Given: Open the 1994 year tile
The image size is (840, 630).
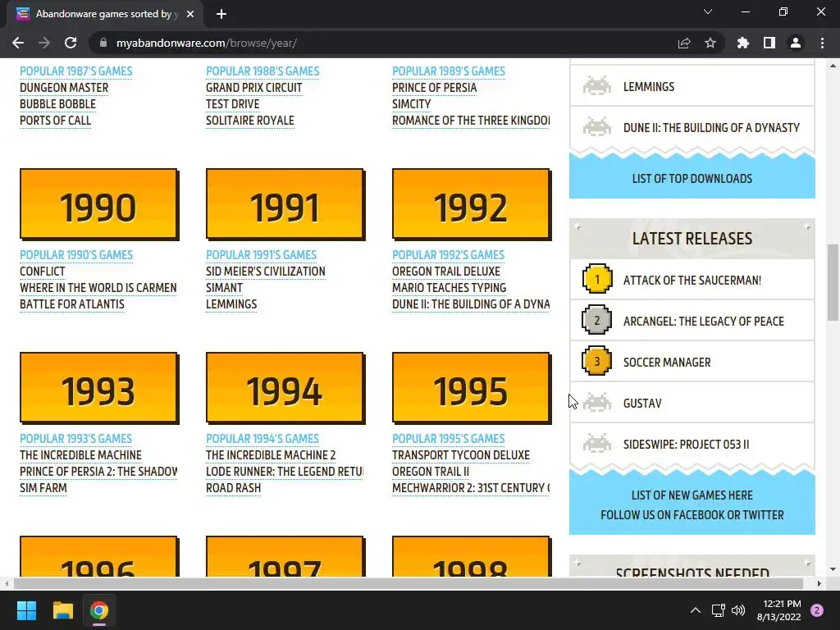Looking at the screenshot, I should (285, 388).
